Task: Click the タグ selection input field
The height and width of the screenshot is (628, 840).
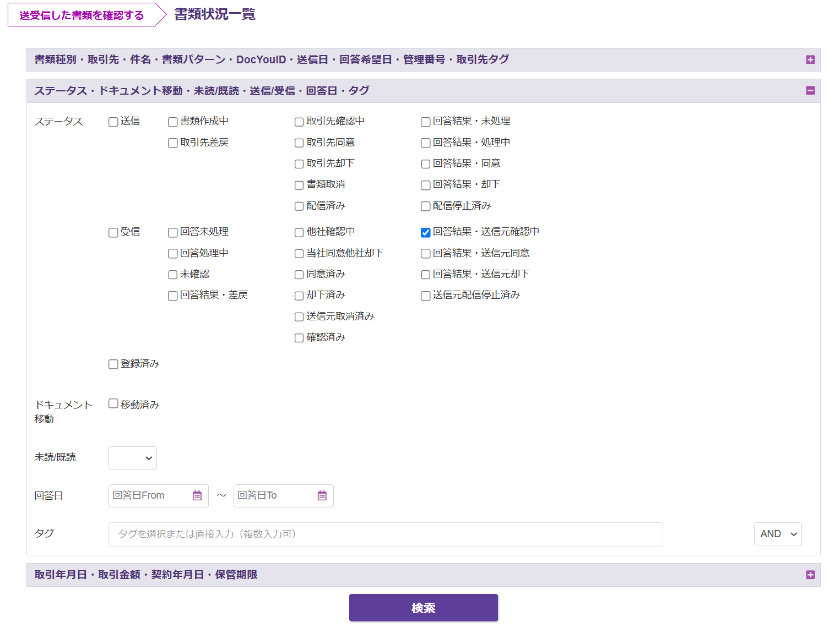Action: 386,534
